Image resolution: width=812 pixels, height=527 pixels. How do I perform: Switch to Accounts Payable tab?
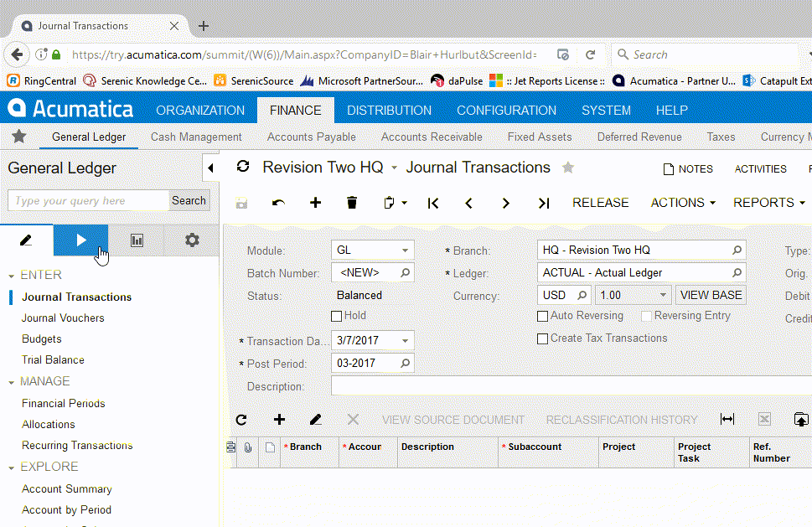311,137
